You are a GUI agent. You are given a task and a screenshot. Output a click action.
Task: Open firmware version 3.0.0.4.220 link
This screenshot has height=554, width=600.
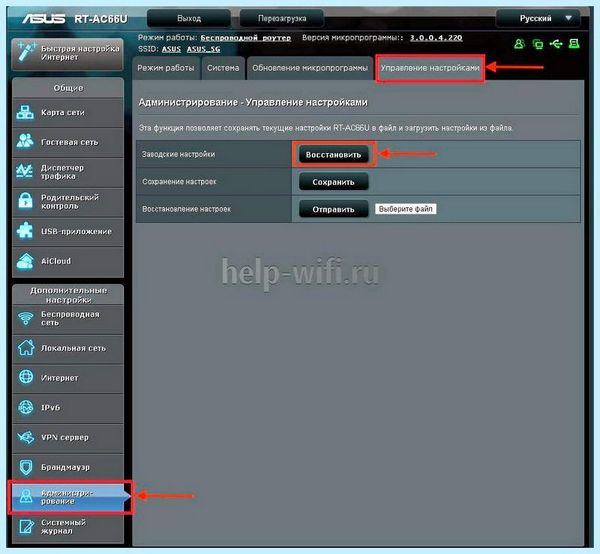click(436, 38)
